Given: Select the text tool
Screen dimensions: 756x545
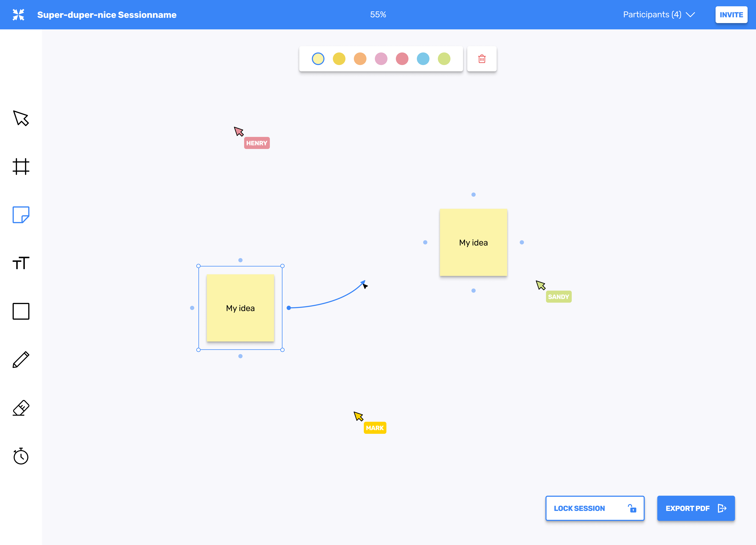Looking at the screenshot, I should (21, 263).
